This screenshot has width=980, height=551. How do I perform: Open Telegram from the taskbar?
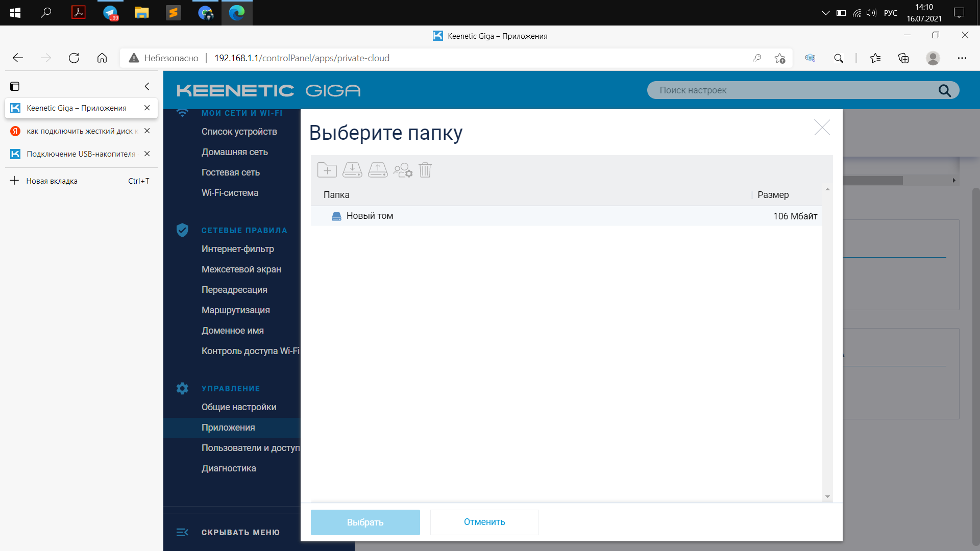[x=110, y=13]
